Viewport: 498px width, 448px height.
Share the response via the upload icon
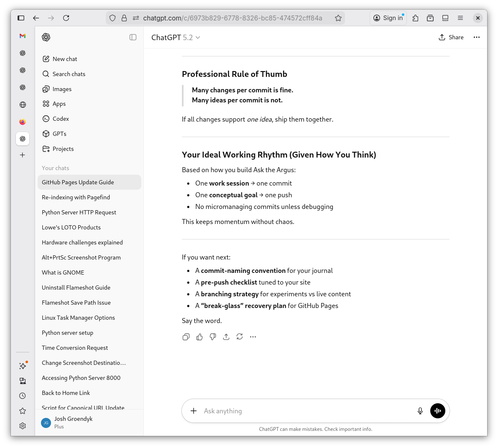pos(226,337)
